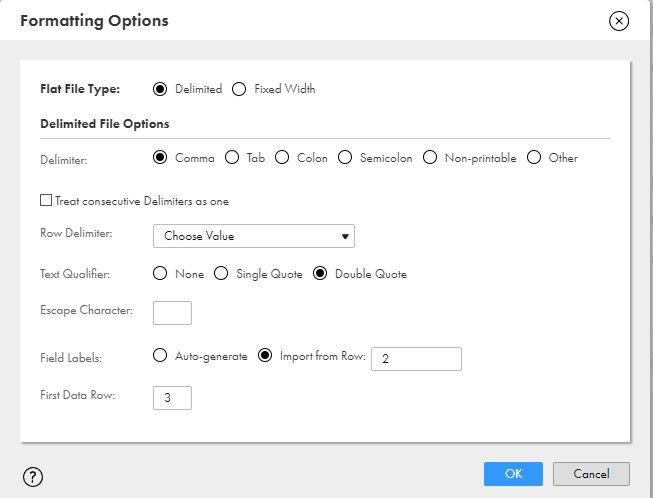Click the Text Qualifier label
Screen dimensions: 653x498
pyautogui.click(x=75, y=274)
